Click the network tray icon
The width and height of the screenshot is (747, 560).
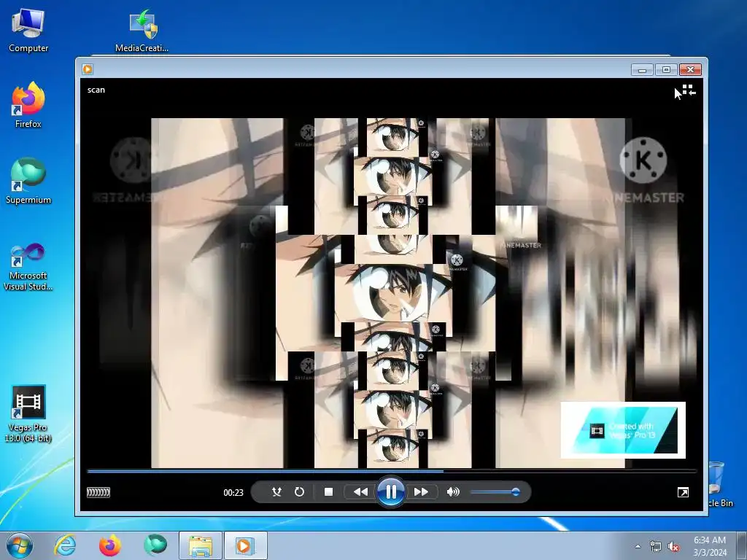[656, 547]
